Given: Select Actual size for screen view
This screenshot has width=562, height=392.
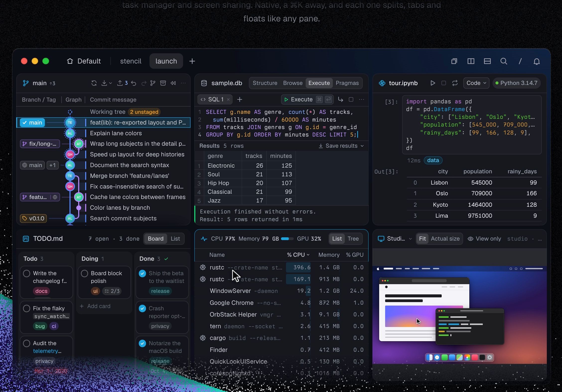Looking at the screenshot, I should [x=445, y=239].
